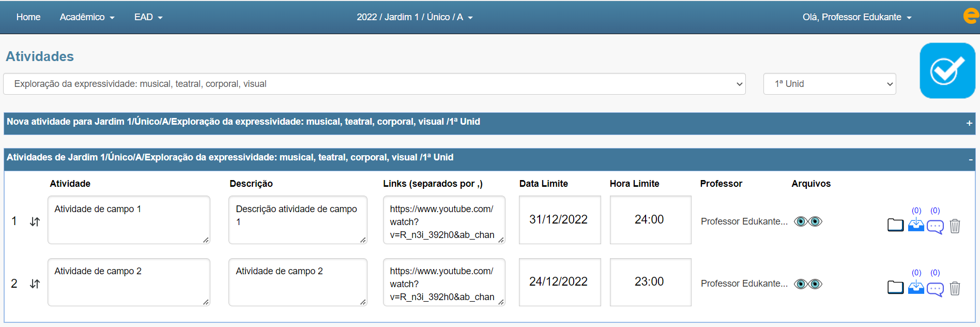The width and height of the screenshot is (980, 327).
Task: Click reorder arrows for Atividade de campo 1
Action: tap(35, 221)
